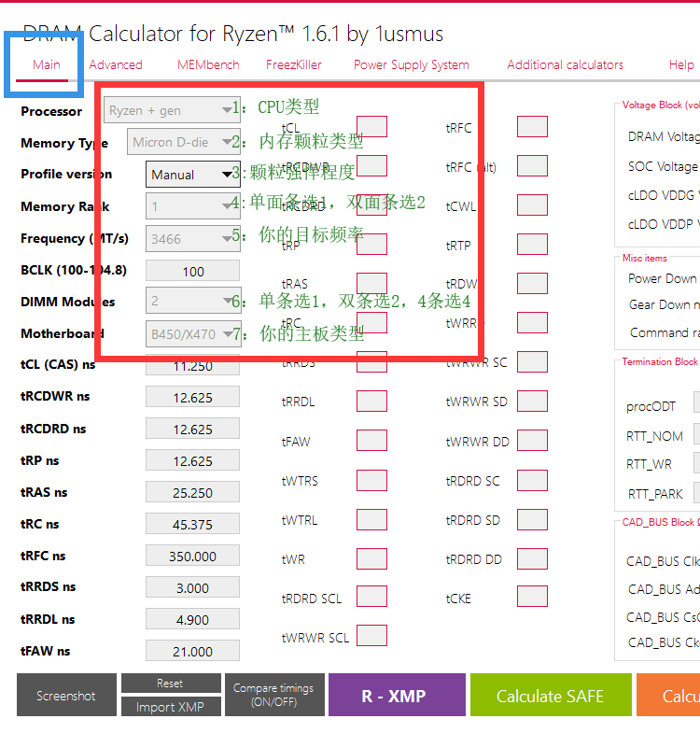
Task: Click the tRC ns field showing 45.375
Action: coord(192,524)
